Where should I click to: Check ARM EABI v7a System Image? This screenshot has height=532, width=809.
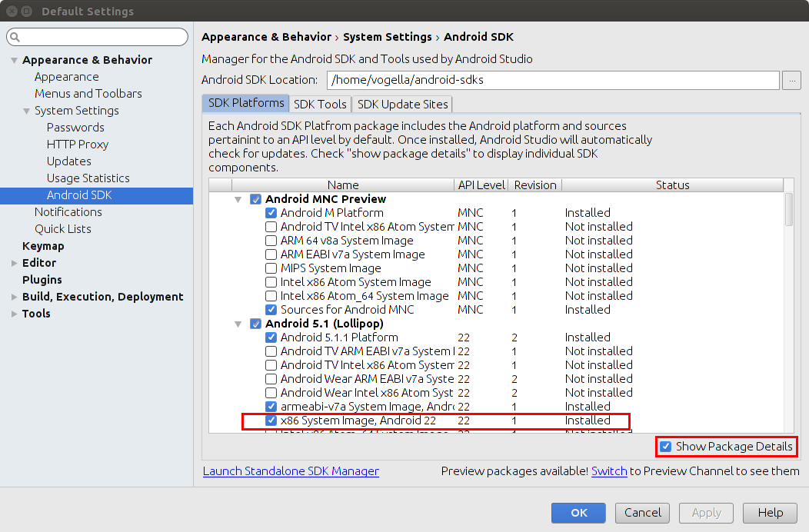271,254
